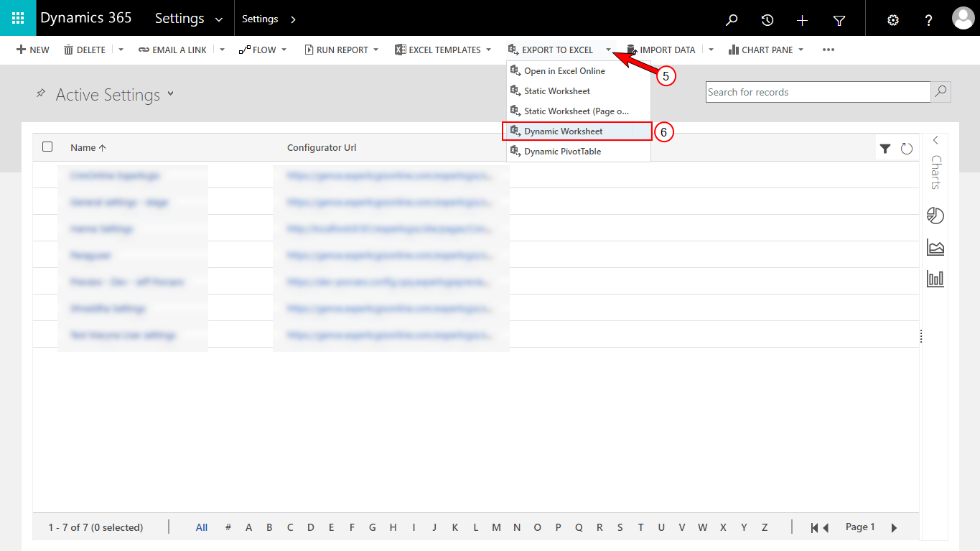Filter records by letter M

coord(496,527)
